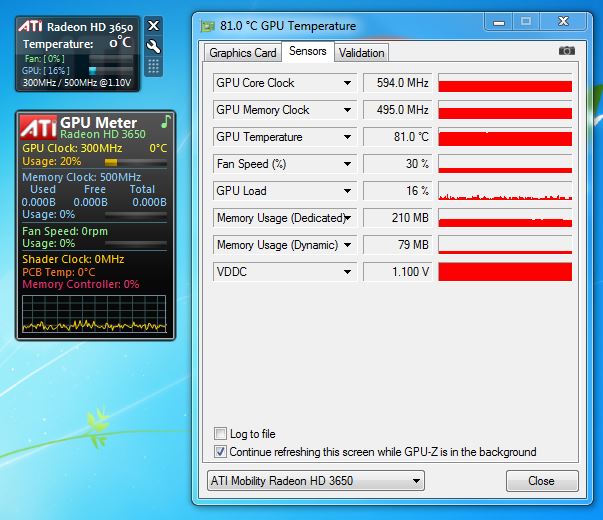This screenshot has height=520, width=603.
Task: Click GPU Clock: 300MHz in GPU Meter
Action: click(x=72, y=148)
